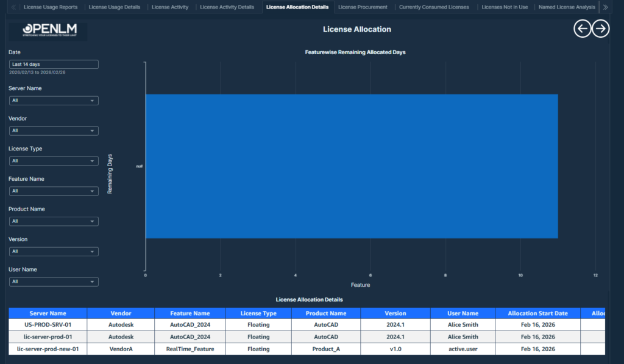Click the next page right arrow icon
The image size is (624, 364).
tap(601, 29)
